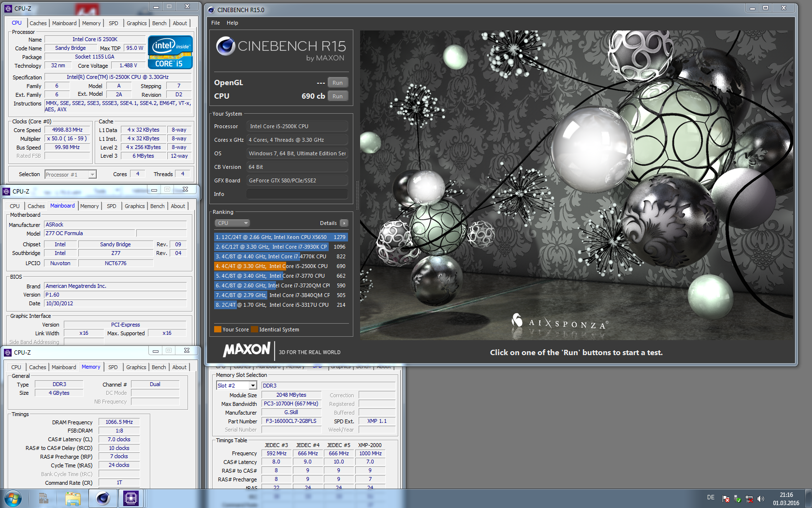Minimize the middle CPU-Z Mainboard window
The width and height of the screenshot is (812, 508).
click(154, 190)
